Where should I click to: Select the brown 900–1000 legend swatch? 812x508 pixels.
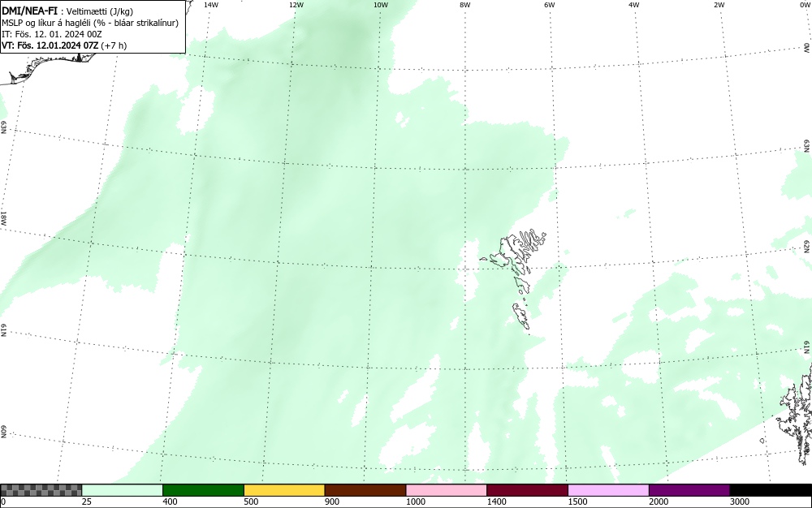[x=365, y=490]
